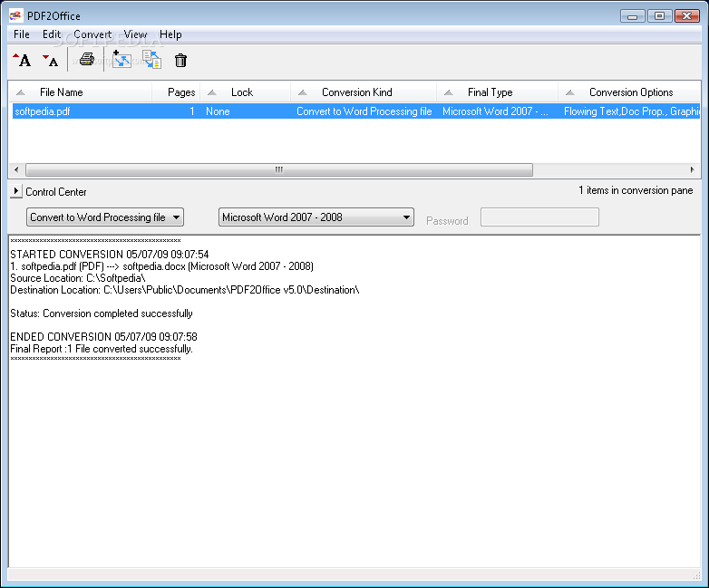Click the None lock cell

218,111
